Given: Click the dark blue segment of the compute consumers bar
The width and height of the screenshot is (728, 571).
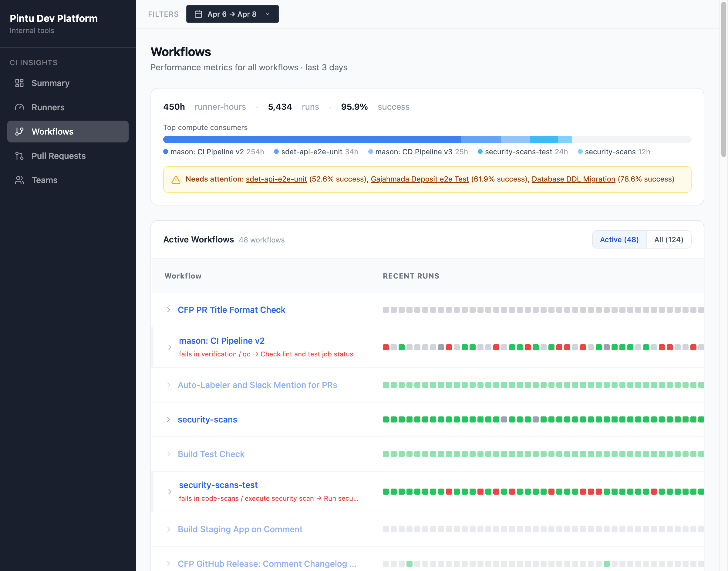Looking at the screenshot, I should 312,139.
